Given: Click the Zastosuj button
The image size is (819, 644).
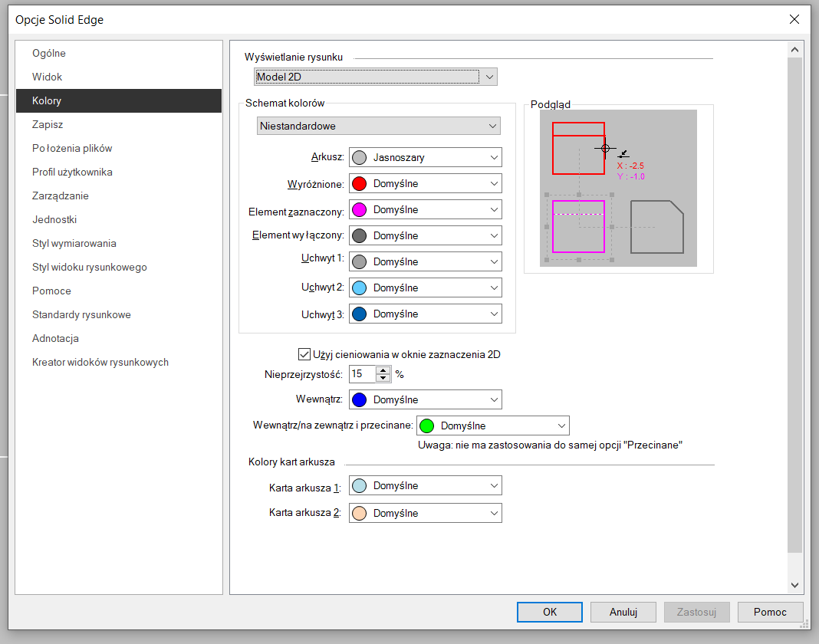Looking at the screenshot, I should tap(697, 612).
